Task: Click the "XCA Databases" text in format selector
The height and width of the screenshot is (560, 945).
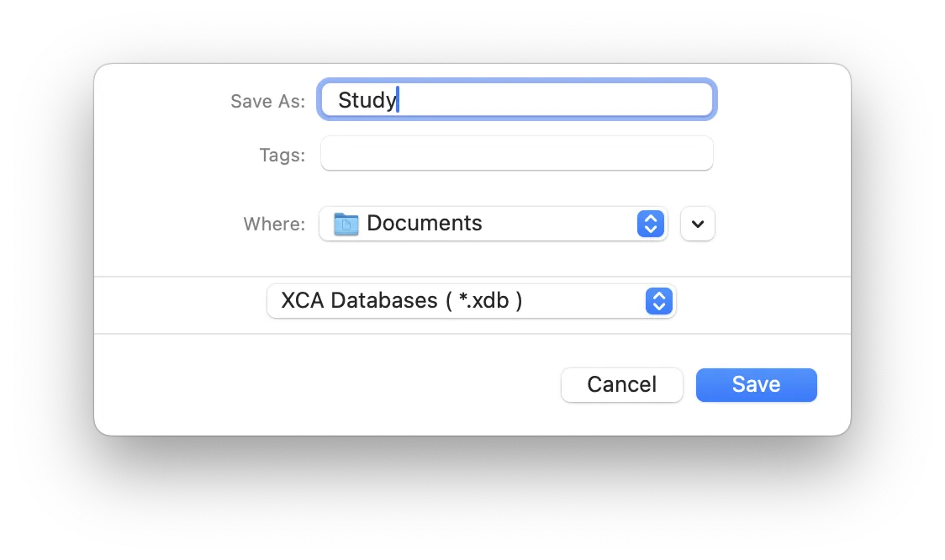Action: [x=359, y=301]
